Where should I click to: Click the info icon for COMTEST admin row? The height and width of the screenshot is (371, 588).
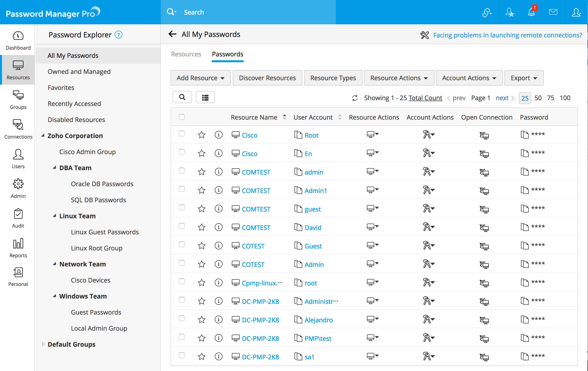(x=218, y=172)
